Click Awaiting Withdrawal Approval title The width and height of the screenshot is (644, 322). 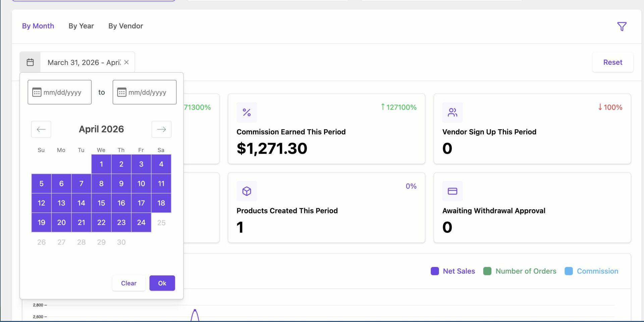pos(494,211)
